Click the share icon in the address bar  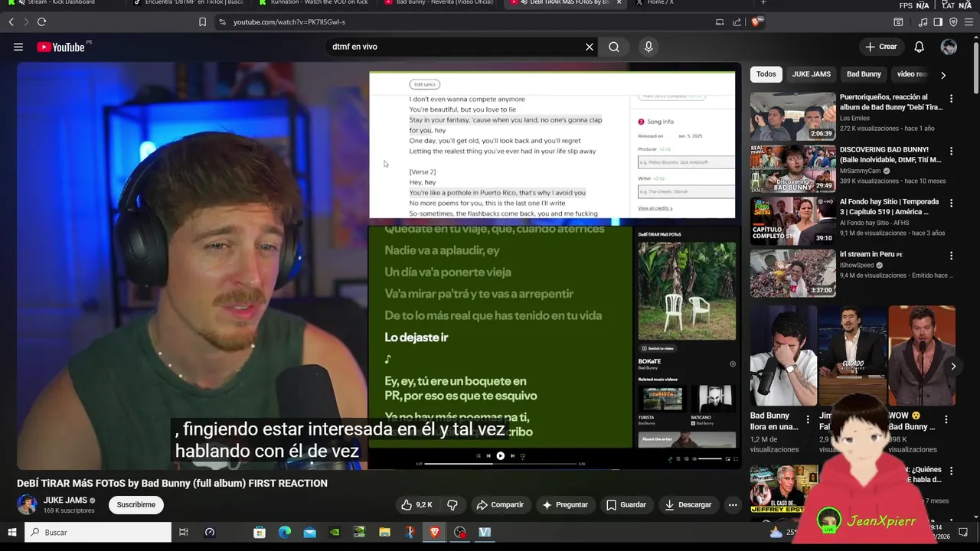(x=737, y=22)
